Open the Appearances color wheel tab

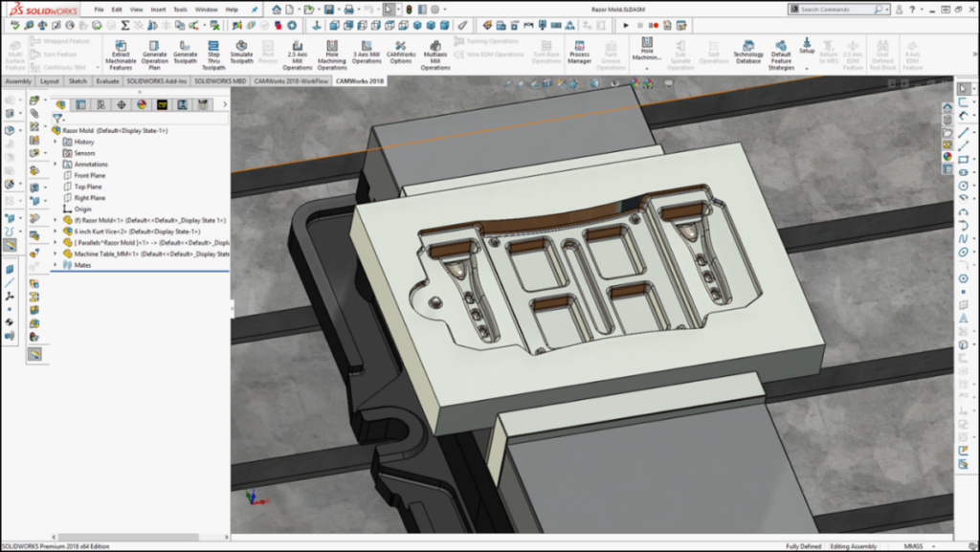[141, 104]
